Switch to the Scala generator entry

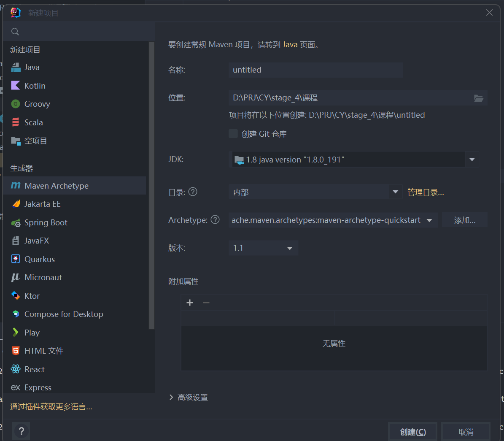click(34, 122)
